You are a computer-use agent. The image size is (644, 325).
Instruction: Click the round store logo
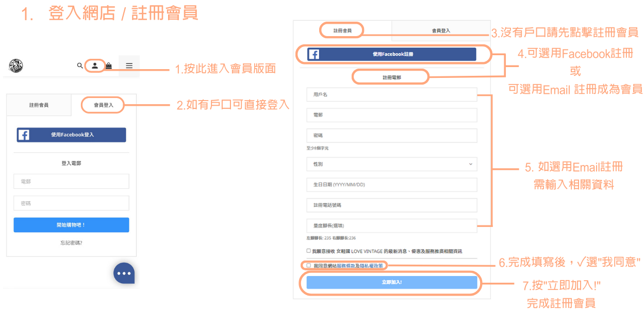point(16,66)
